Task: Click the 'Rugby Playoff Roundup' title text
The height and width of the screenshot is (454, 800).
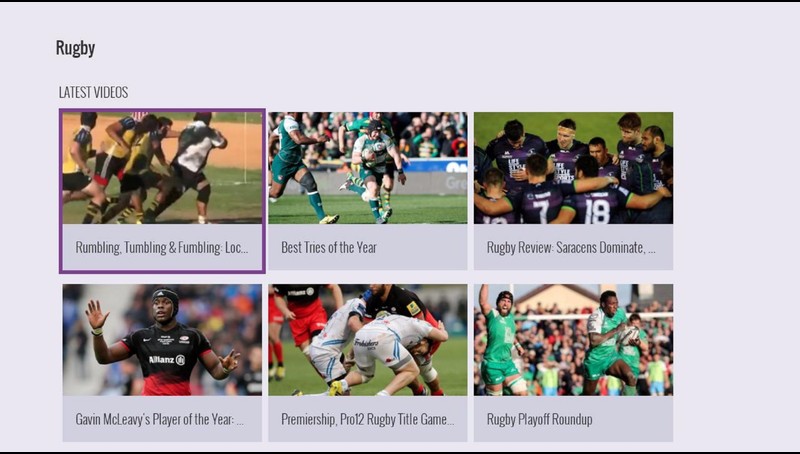Action: pyautogui.click(x=540, y=420)
